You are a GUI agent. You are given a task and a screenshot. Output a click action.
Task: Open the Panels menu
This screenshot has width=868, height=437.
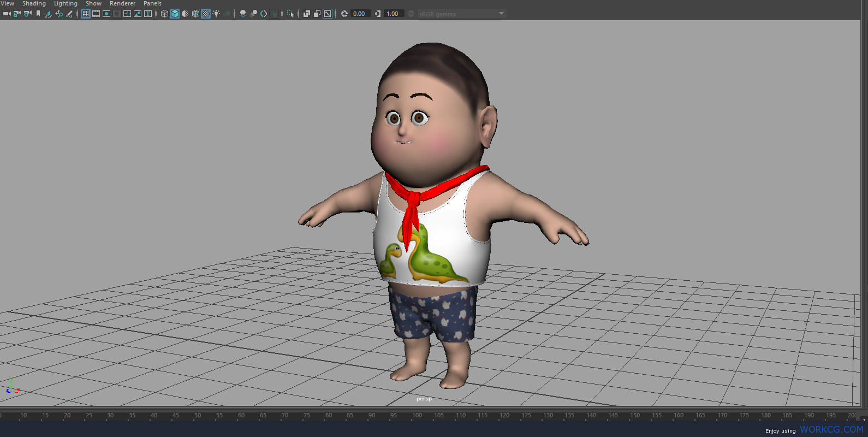tap(152, 3)
